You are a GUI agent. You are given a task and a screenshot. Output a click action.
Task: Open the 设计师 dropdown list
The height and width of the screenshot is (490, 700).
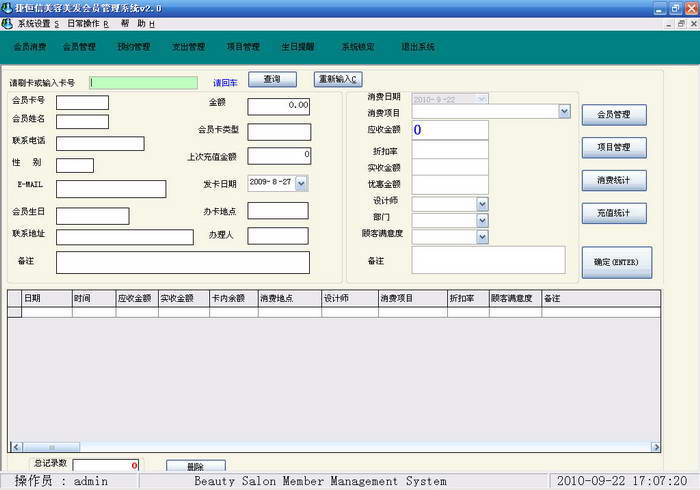[x=482, y=204]
